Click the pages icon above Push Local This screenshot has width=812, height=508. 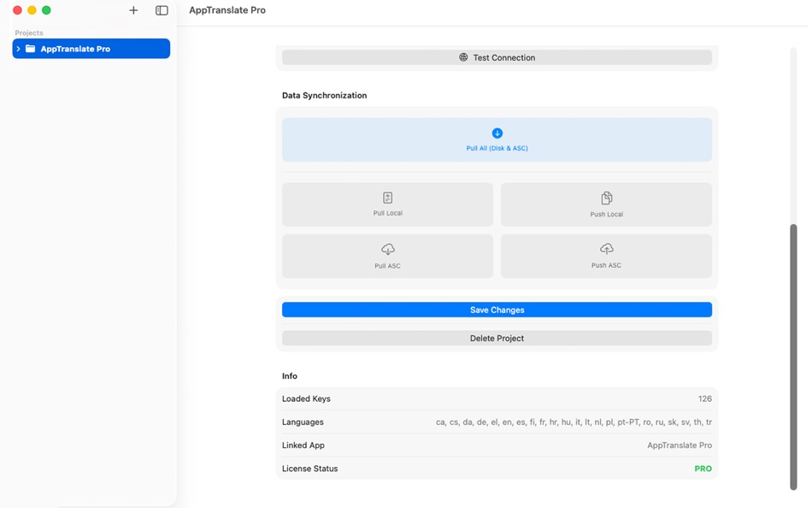coord(606,198)
